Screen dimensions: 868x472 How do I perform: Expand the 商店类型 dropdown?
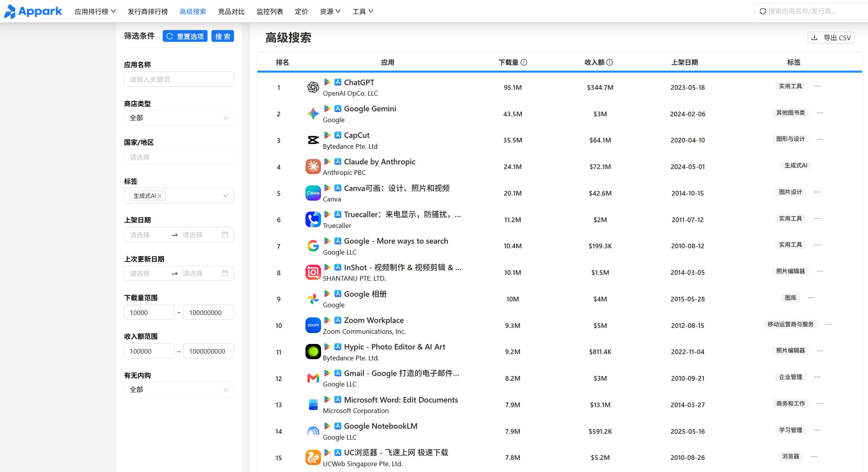179,118
